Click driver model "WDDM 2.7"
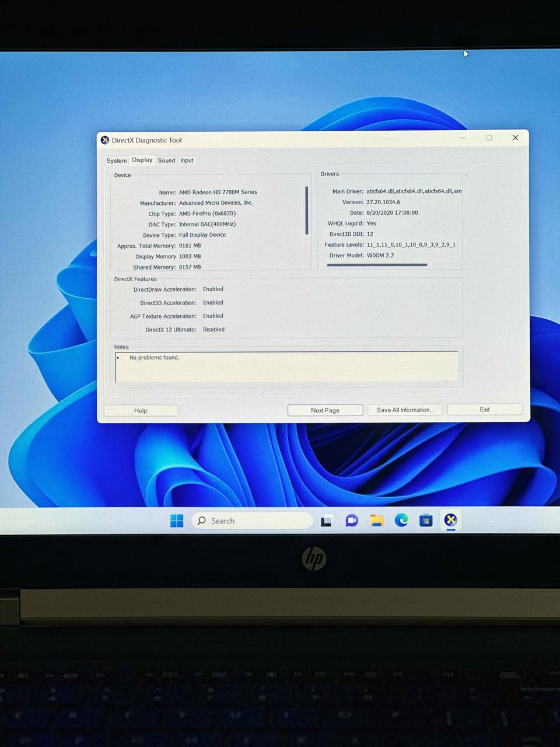The height and width of the screenshot is (747, 560). pyautogui.click(x=380, y=255)
